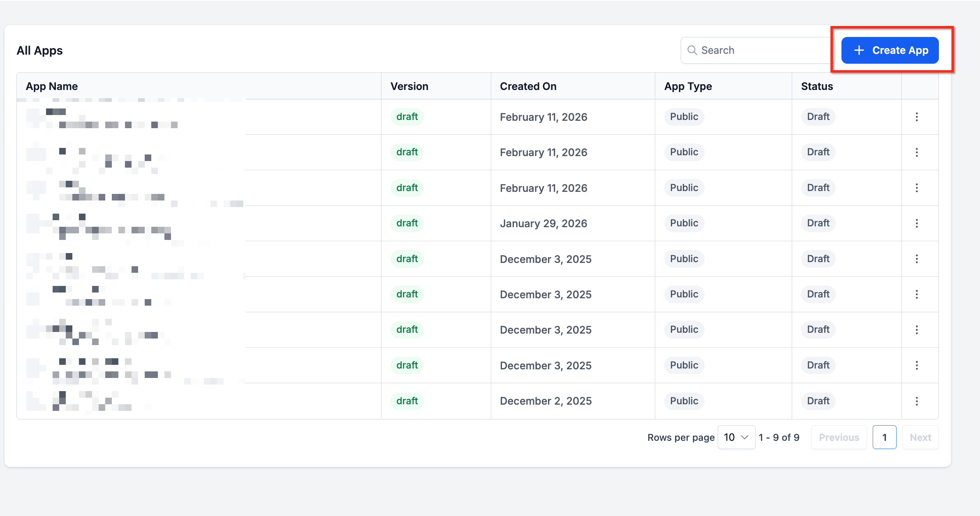Click the Create App button
This screenshot has height=516, width=980.
[x=890, y=50]
